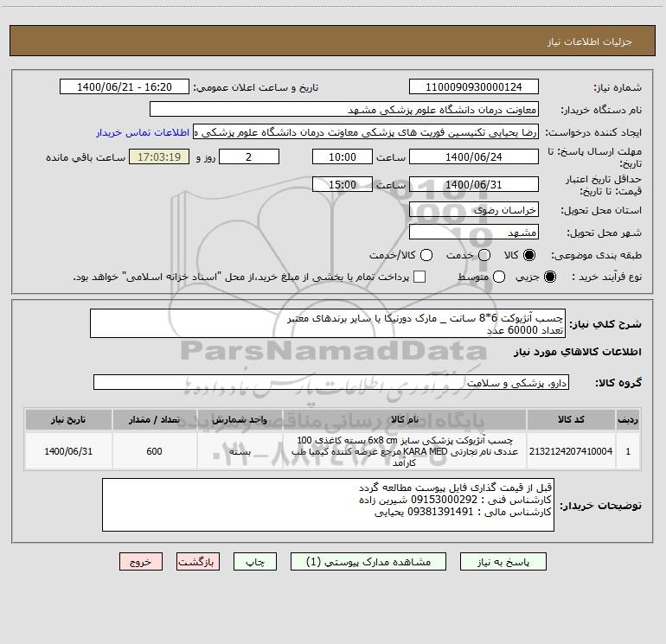
Task: Click the تاریخ نیاز column header
Action: (x=68, y=419)
